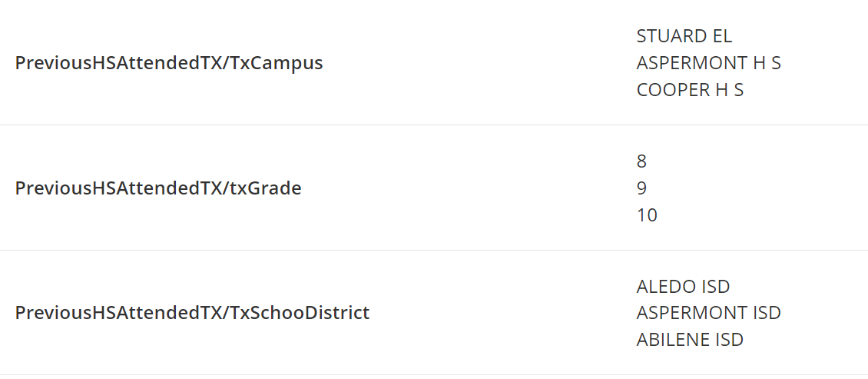The image size is (868, 379).
Task: Select the STUARD EL campus value
Action: point(684,36)
